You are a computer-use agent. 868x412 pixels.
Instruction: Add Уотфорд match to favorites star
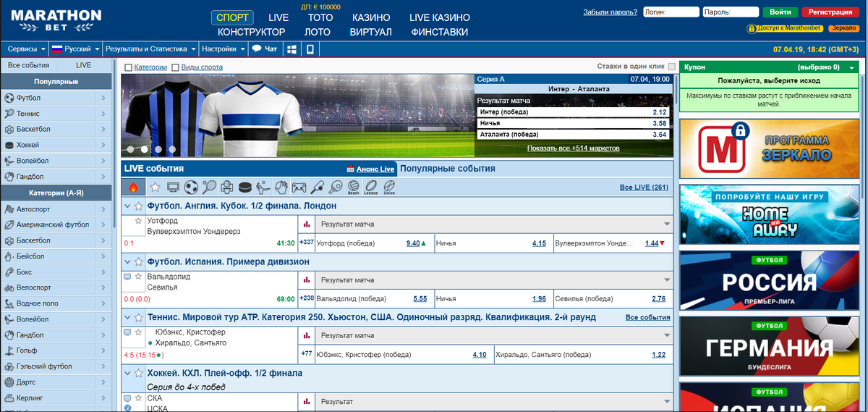pyautogui.click(x=138, y=220)
